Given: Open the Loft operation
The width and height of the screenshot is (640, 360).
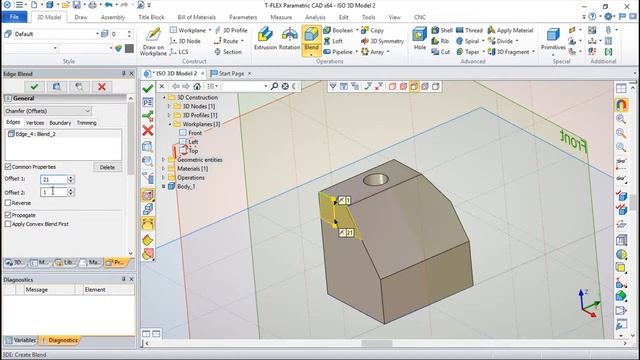Looking at the screenshot, I should (333, 41).
